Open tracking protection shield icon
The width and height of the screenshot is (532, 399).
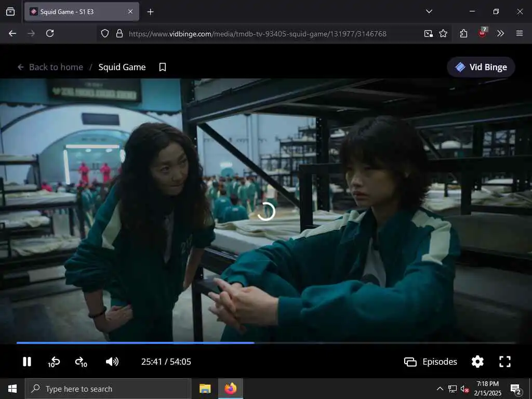click(x=105, y=33)
